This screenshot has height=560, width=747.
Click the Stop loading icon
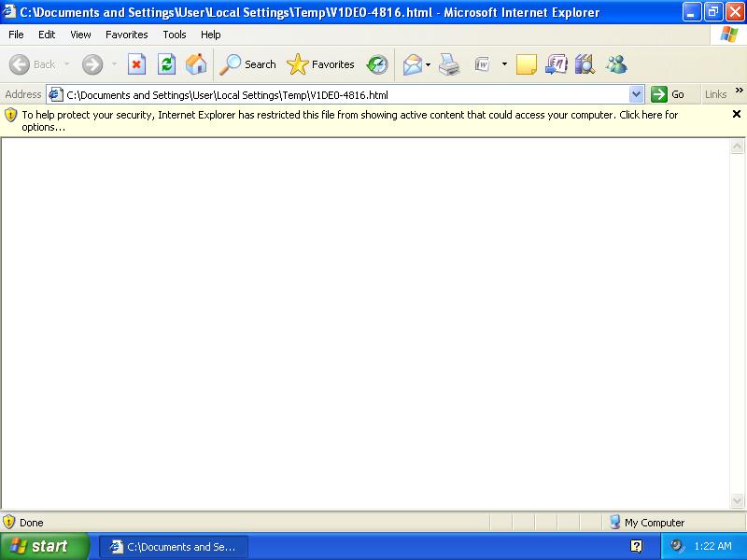click(136, 64)
